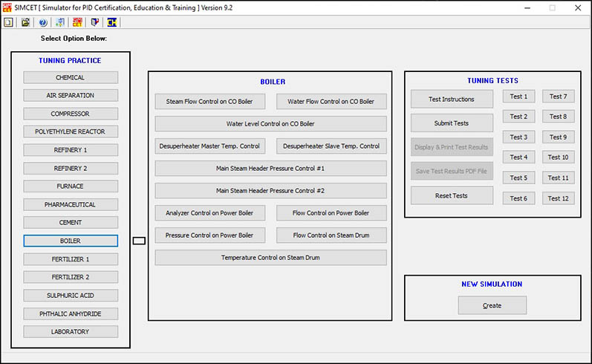Click Display & Print Test Results
Screen dimensions: 592x364
452,147
